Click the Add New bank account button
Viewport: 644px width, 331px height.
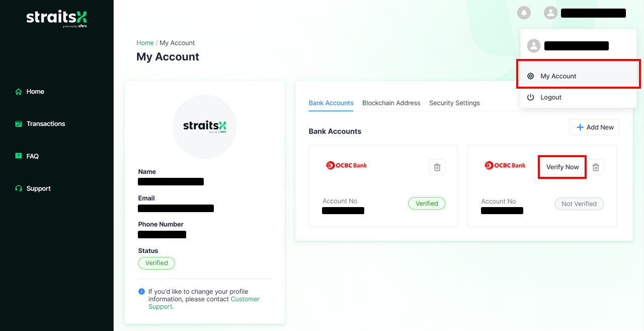point(594,127)
